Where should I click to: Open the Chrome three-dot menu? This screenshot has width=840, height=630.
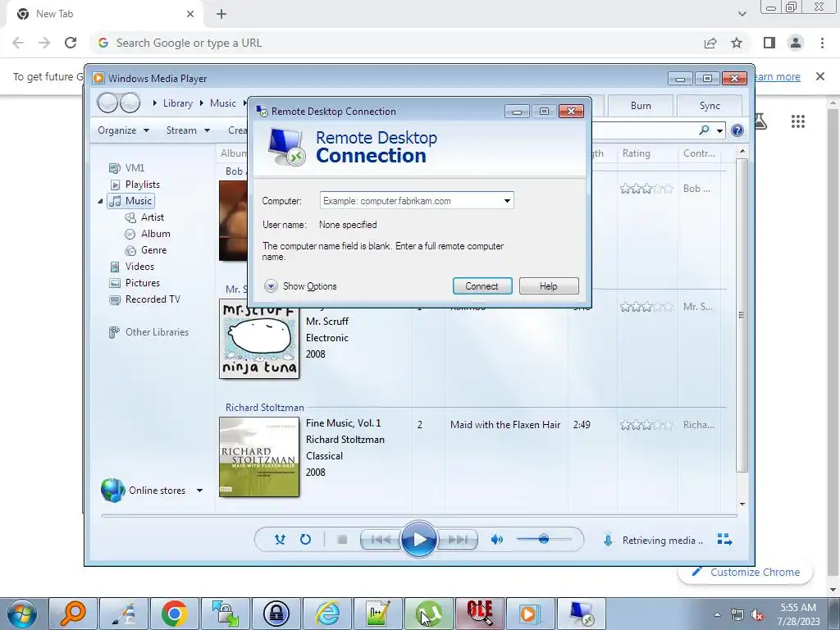pyautogui.click(x=822, y=43)
